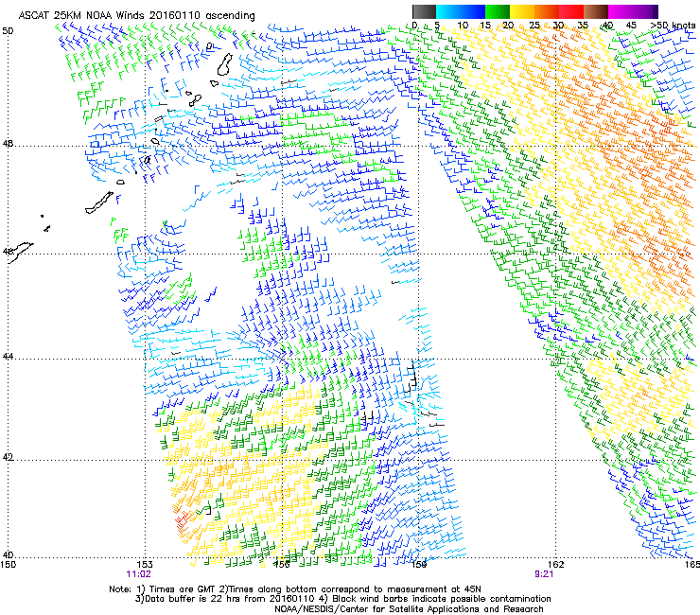Click the longitude label '165'
Screen dimensions: 700x615
pos(692,564)
